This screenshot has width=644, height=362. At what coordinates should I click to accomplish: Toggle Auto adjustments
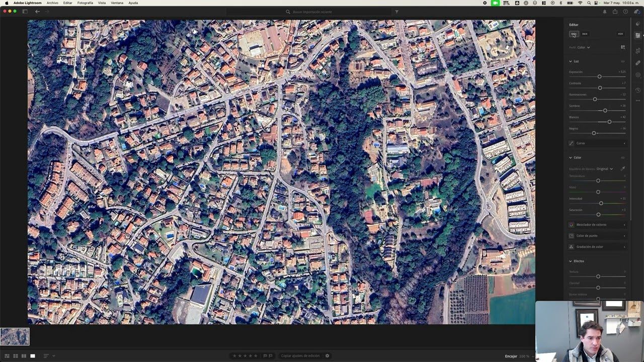(574, 34)
